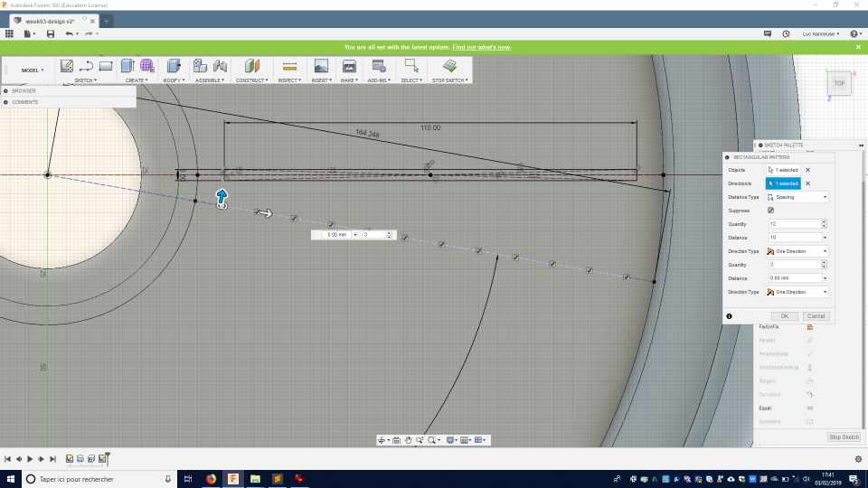This screenshot has height=488, width=868.
Task: Clear the Direction/s selection with its X
Action: click(x=807, y=183)
